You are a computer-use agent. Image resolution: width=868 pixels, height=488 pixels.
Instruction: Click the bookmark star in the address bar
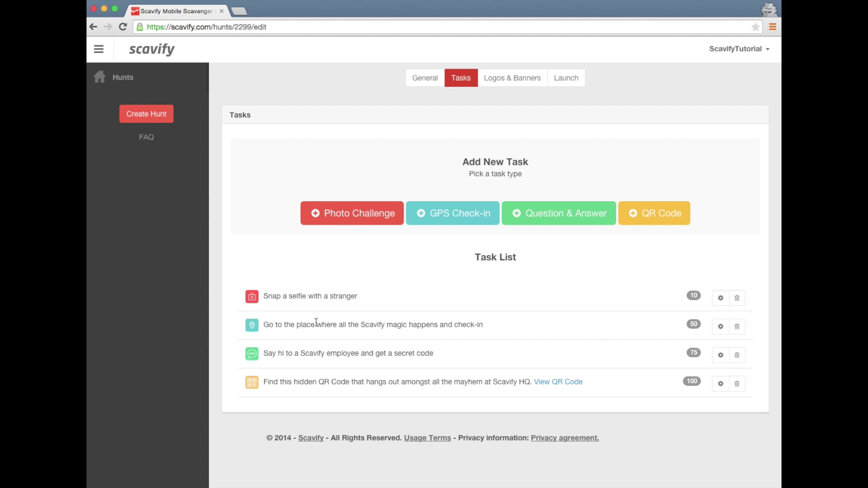pos(755,27)
